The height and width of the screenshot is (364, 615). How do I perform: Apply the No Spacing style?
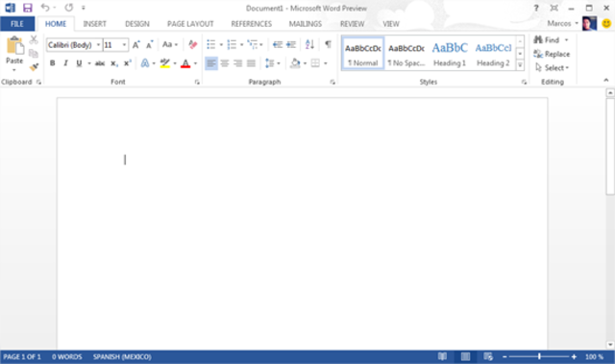click(406, 54)
